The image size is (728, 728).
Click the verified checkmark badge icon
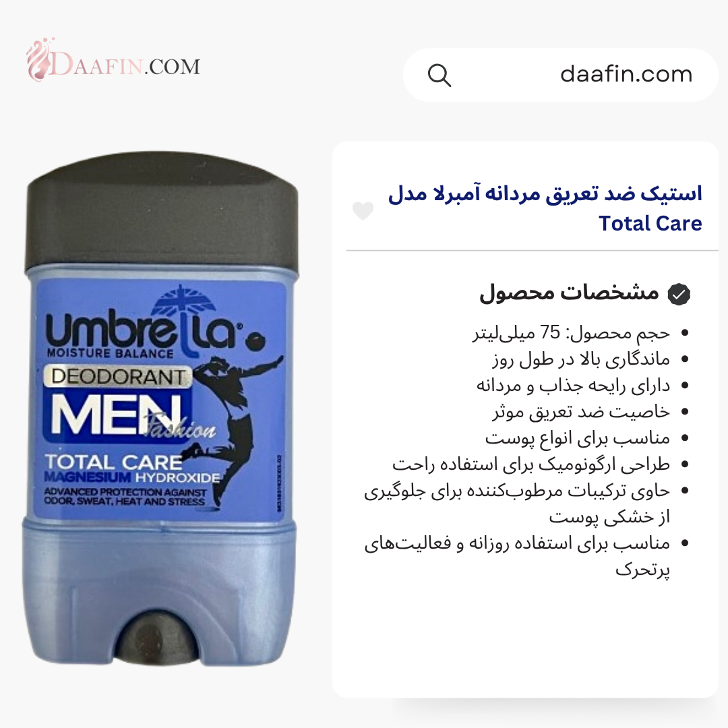679,295
